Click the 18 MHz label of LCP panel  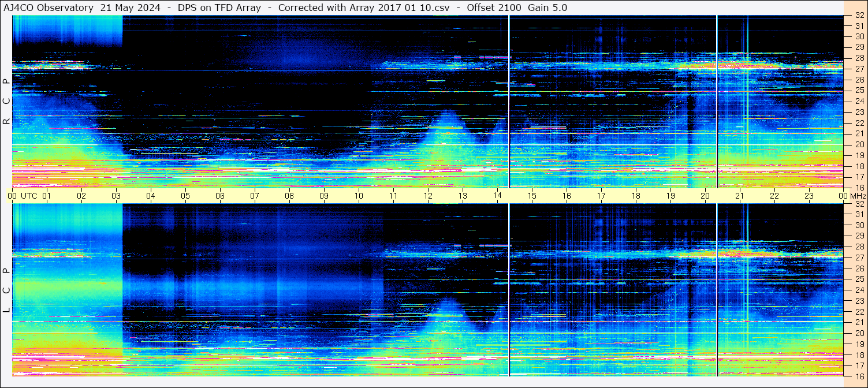(859, 355)
